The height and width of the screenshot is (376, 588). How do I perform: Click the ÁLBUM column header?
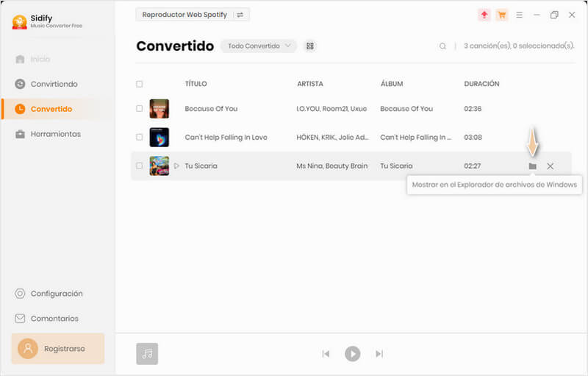pos(392,84)
